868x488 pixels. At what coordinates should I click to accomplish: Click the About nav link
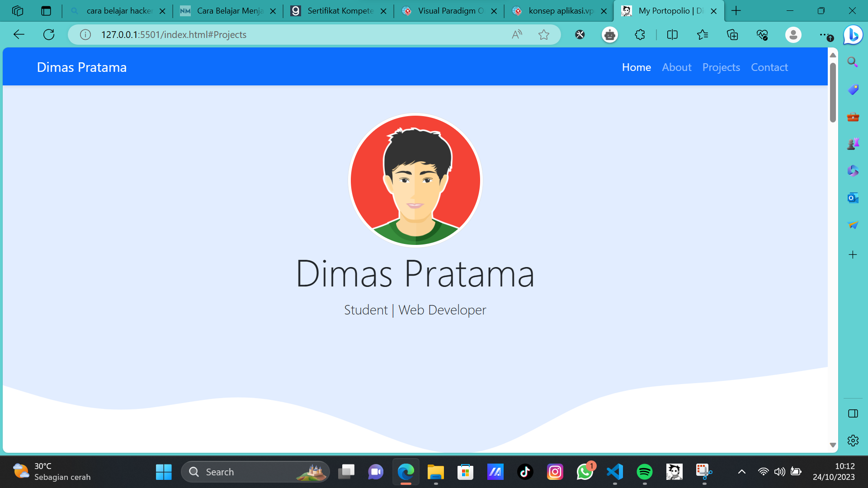pyautogui.click(x=676, y=67)
